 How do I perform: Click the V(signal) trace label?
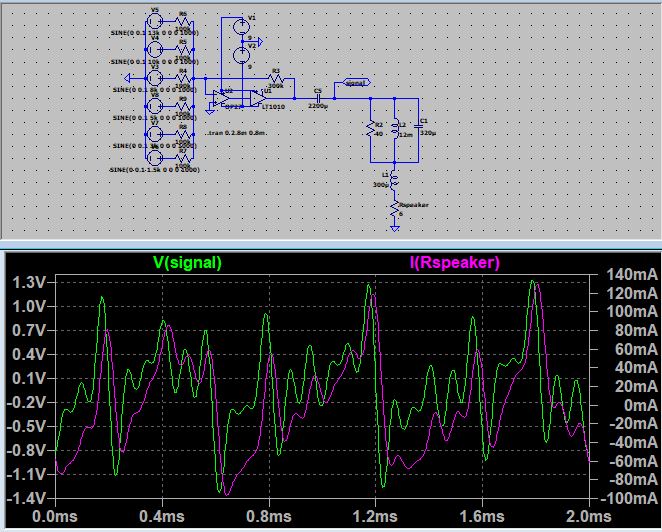187,263
